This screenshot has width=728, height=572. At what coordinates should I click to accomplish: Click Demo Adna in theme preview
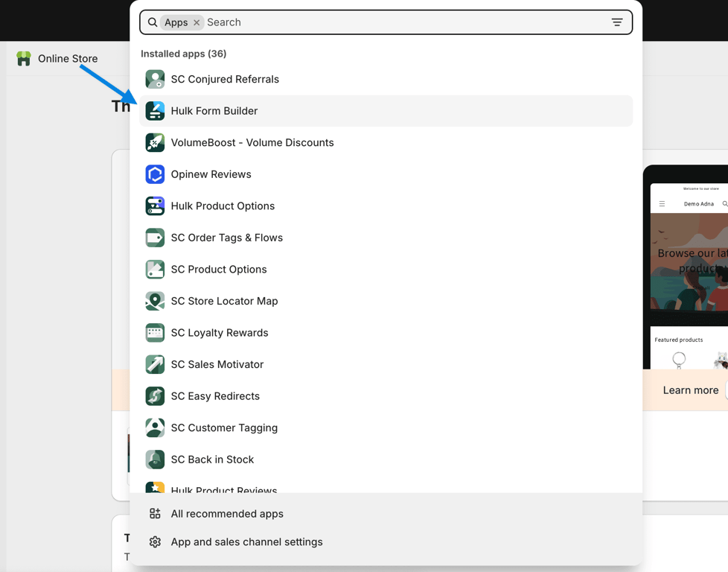698,203
